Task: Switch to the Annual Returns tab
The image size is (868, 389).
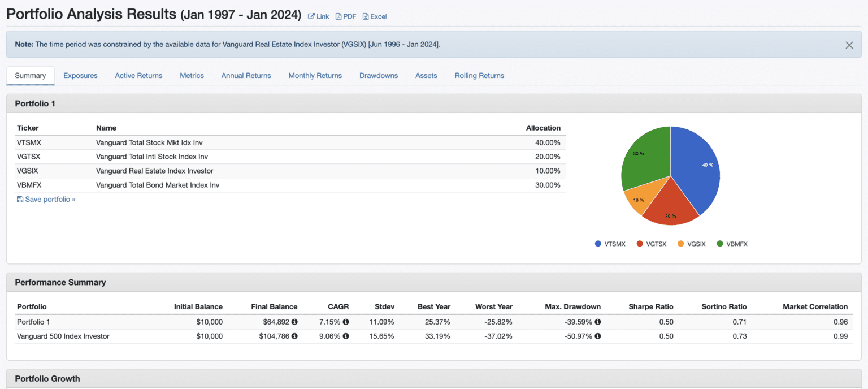Action: 246,76
